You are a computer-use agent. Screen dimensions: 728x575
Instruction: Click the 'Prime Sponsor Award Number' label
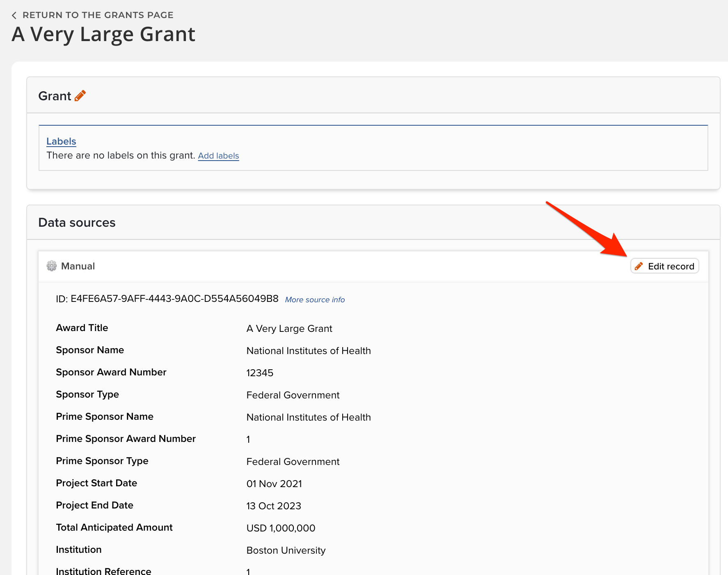pyautogui.click(x=126, y=439)
